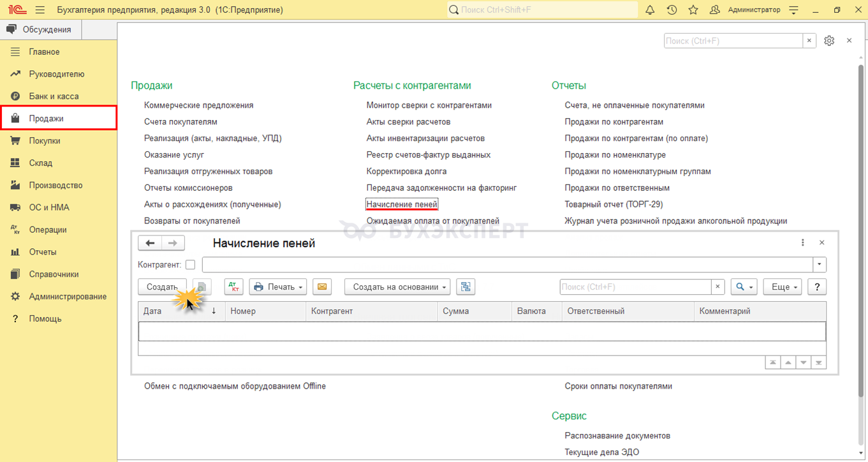Screen dimensions: 868x462
Task: Open the history clock icon
Action: 672,10
